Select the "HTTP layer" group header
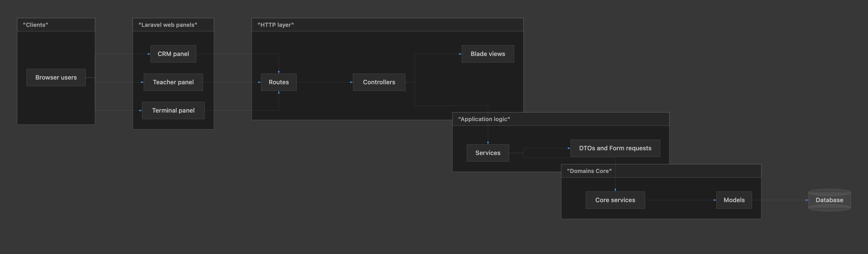 387,25
